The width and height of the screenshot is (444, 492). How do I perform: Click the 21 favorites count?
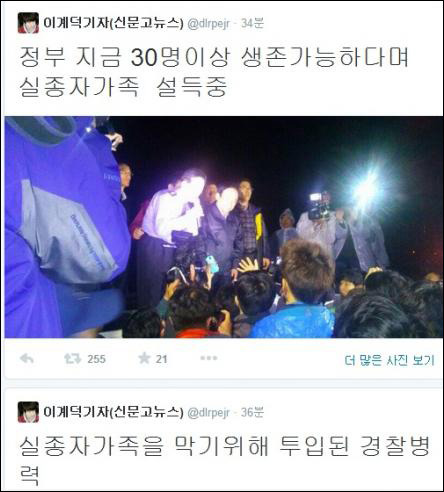(x=161, y=359)
